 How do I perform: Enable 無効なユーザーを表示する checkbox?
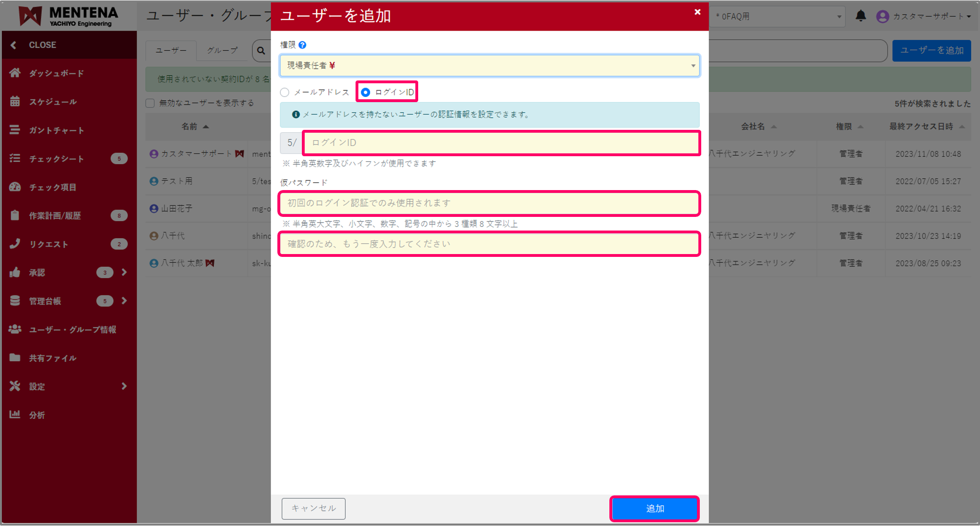[150, 103]
